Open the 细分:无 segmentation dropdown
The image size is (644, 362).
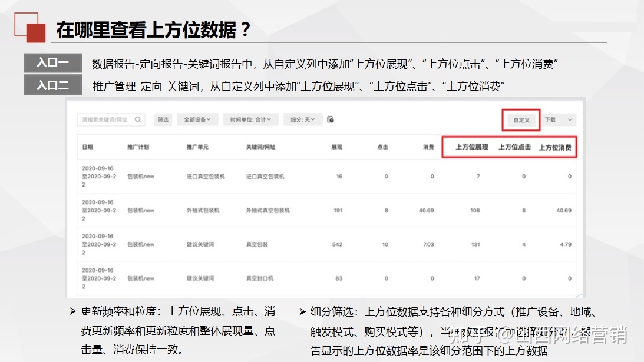click(302, 119)
